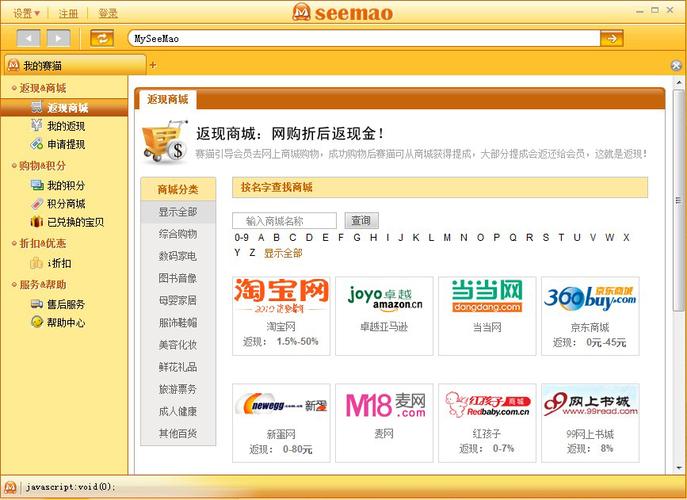The width and height of the screenshot is (687, 500).
Task: Click the icon next to i折扣
Action: point(36,263)
